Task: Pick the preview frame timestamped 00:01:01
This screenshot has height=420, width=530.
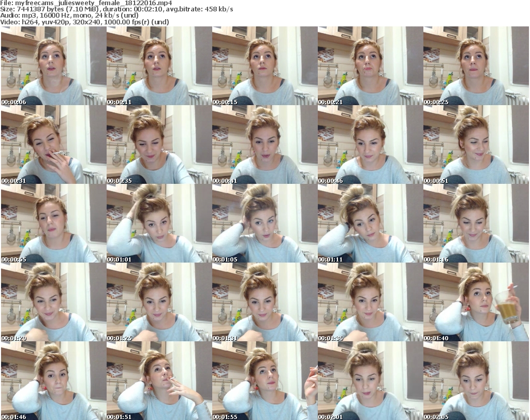Action: click(159, 223)
